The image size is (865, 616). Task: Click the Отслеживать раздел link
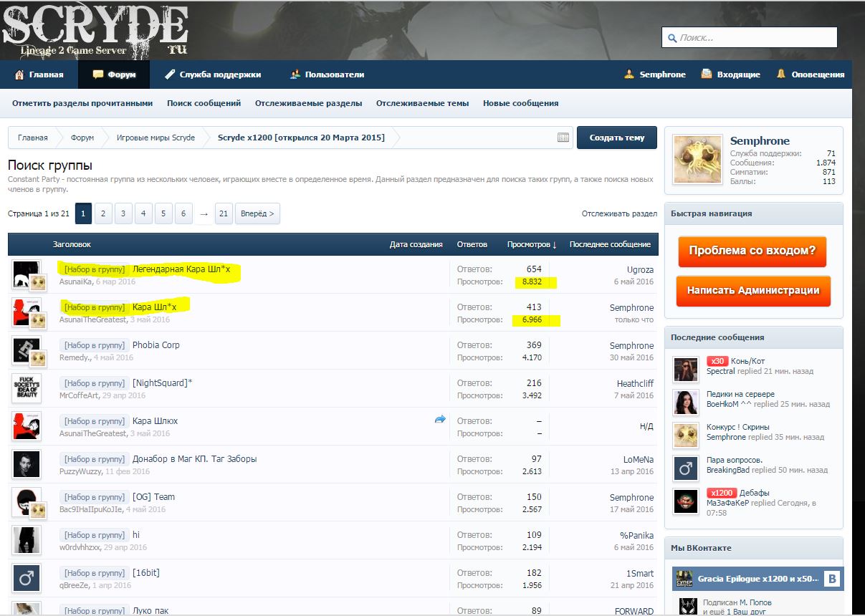619,213
